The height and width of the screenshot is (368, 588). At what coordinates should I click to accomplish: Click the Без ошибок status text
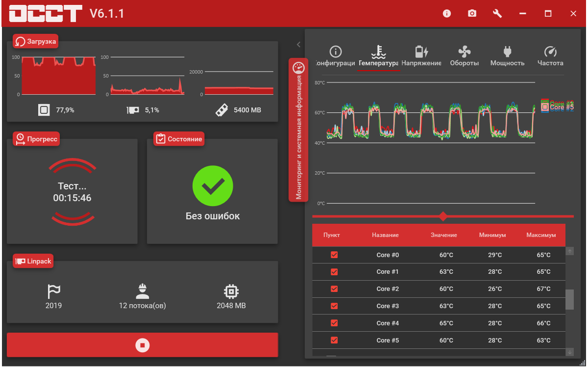213,216
